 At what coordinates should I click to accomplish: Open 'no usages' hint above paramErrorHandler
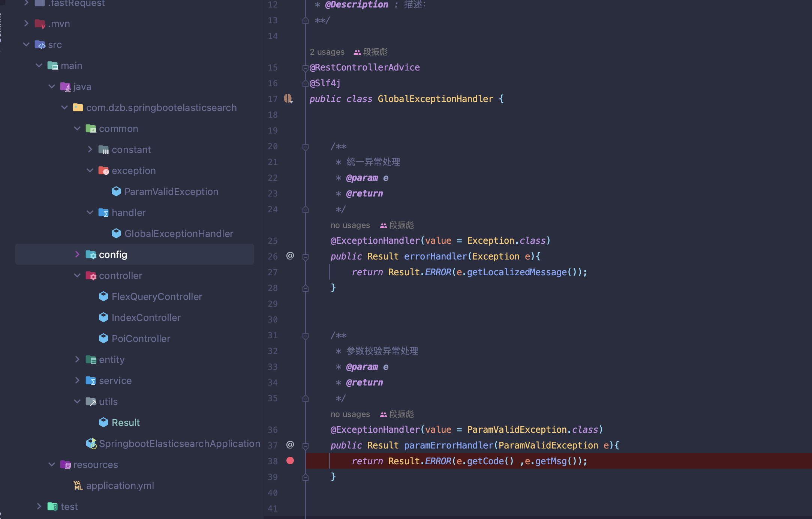(x=350, y=414)
